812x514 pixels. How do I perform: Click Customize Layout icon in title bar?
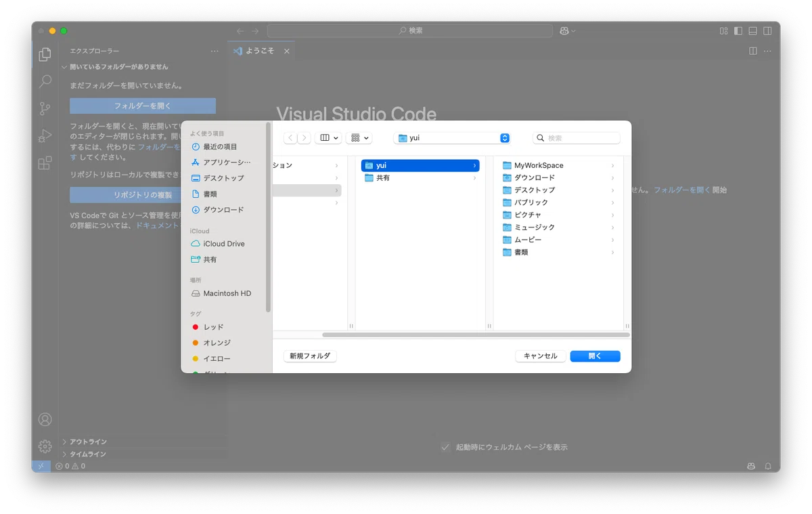coord(723,31)
